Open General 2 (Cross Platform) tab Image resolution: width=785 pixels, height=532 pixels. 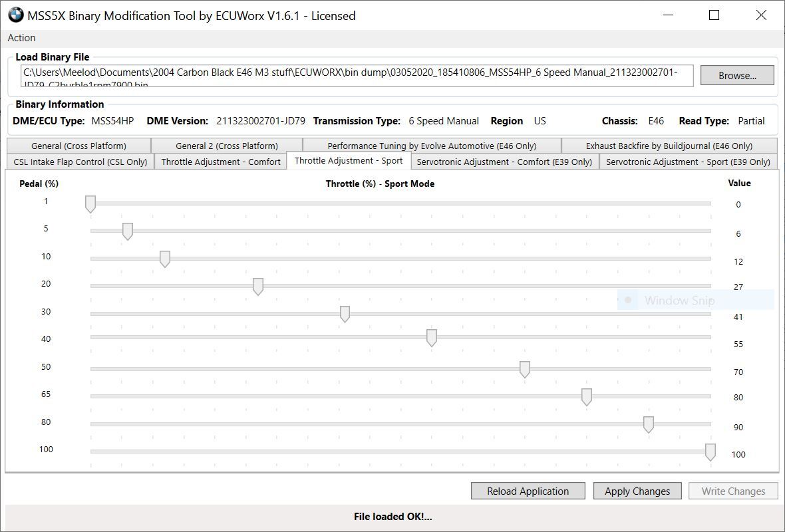(x=226, y=146)
